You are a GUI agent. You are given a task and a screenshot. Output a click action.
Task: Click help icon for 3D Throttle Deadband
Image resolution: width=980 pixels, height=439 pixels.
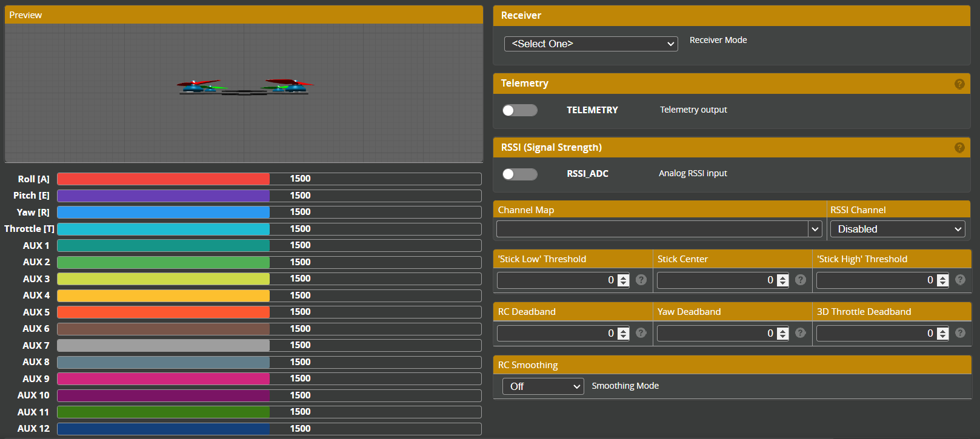(x=960, y=333)
